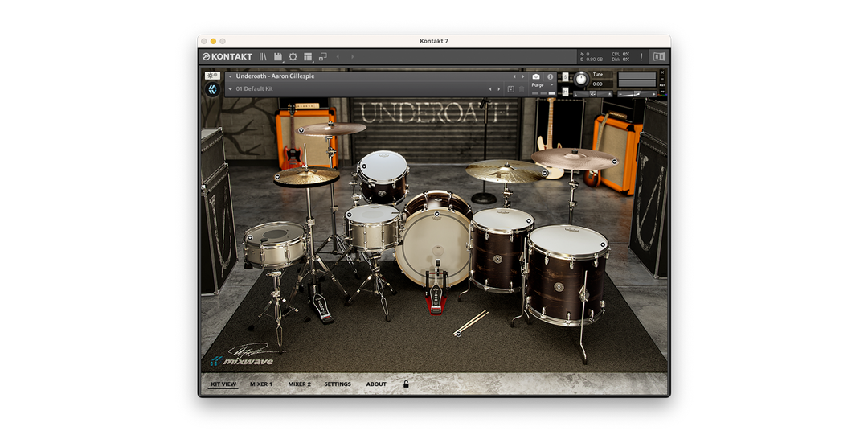This screenshot has width=868, height=435.
Task: Click the rack view layout icon
Action: point(308,57)
